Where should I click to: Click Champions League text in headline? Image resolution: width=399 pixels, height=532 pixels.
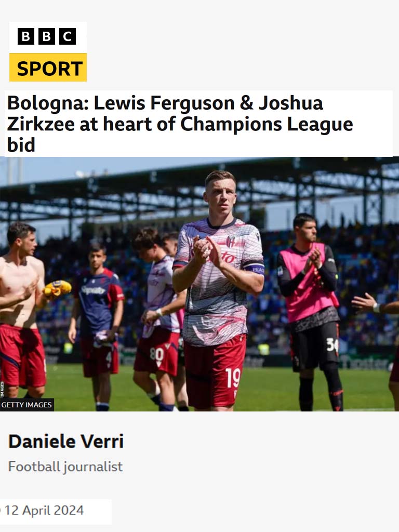coord(267,125)
